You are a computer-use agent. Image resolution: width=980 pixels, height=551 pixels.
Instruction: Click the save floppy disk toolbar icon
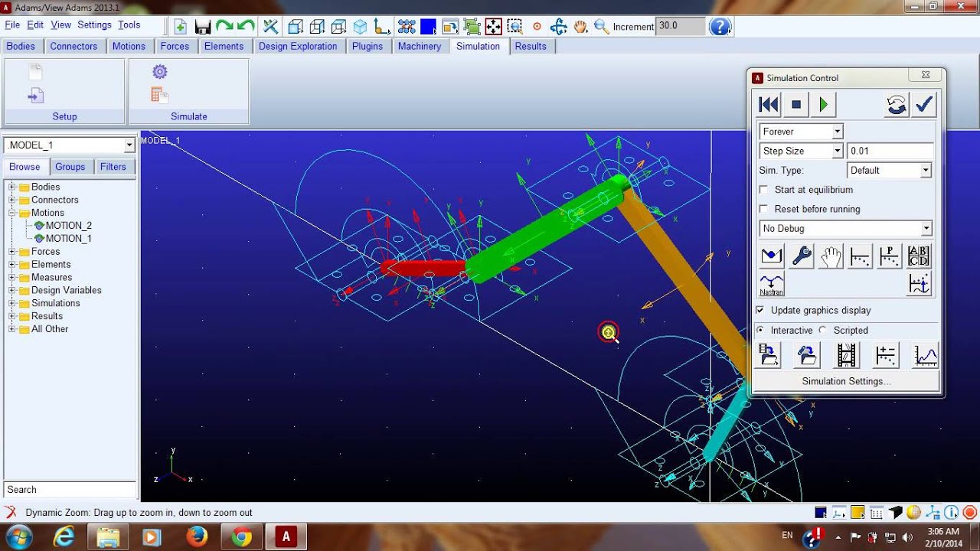[202, 27]
